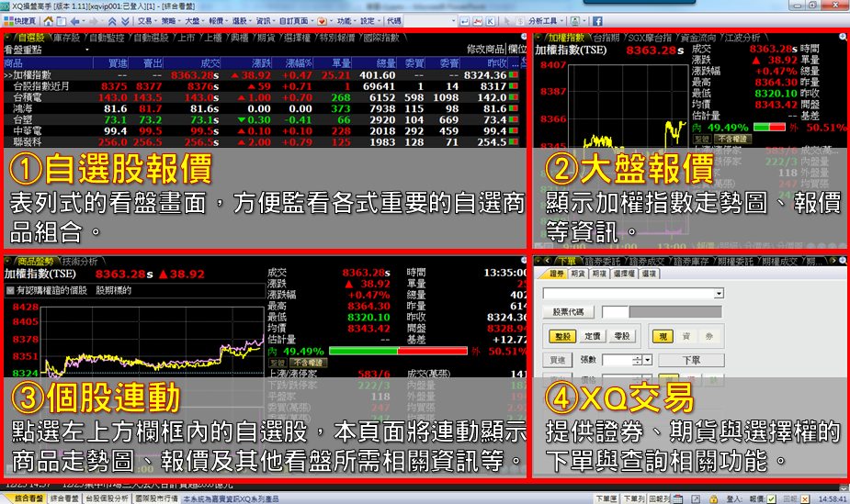Click the portrait icon beside 分析工具
Viewport: 850px width, 504px height.
pyautogui.click(x=574, y=21)
